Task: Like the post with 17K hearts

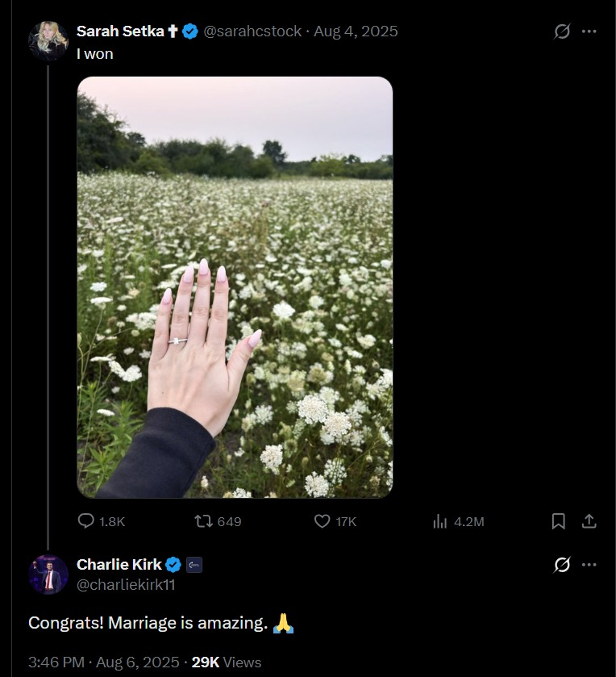Action: [x=322, y=521]
